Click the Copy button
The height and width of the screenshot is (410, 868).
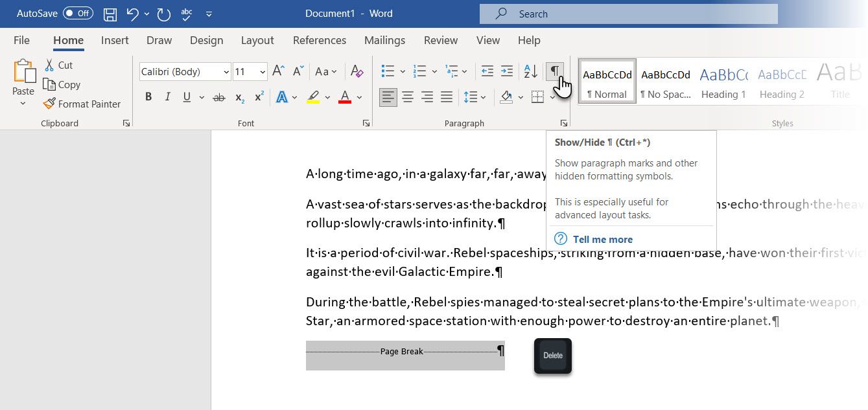click(62, 84)
